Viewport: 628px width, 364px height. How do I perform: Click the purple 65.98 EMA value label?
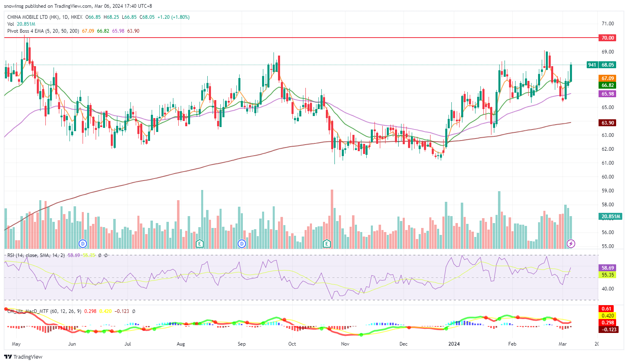608,94
